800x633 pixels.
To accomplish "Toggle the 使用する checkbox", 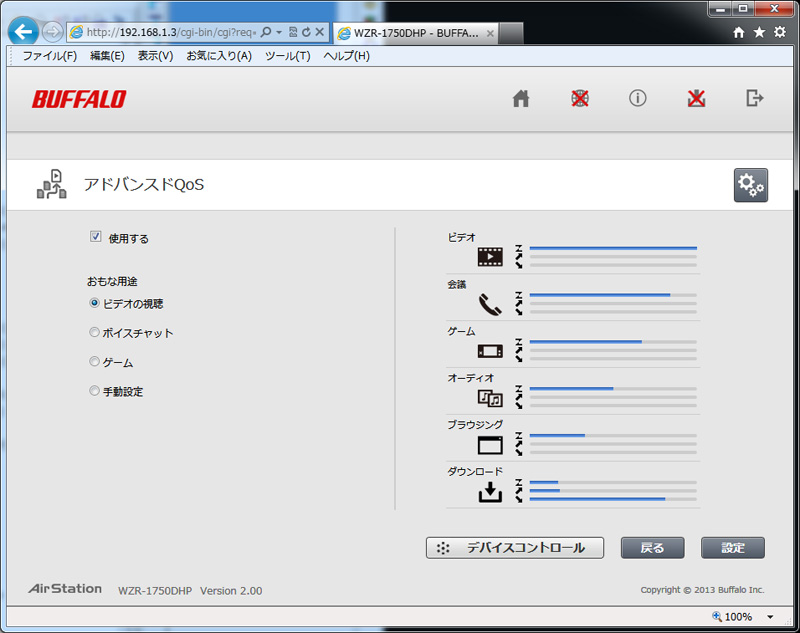I will tap(96, 238).
